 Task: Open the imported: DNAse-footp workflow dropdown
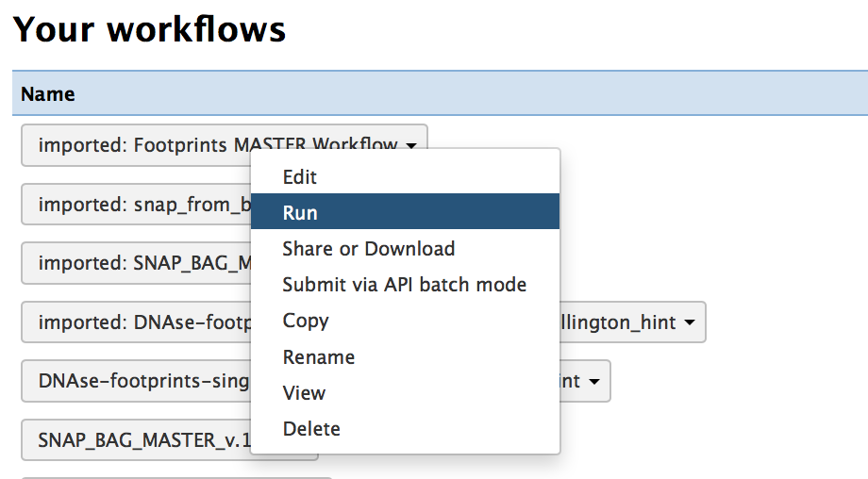(x=689, y=322)
